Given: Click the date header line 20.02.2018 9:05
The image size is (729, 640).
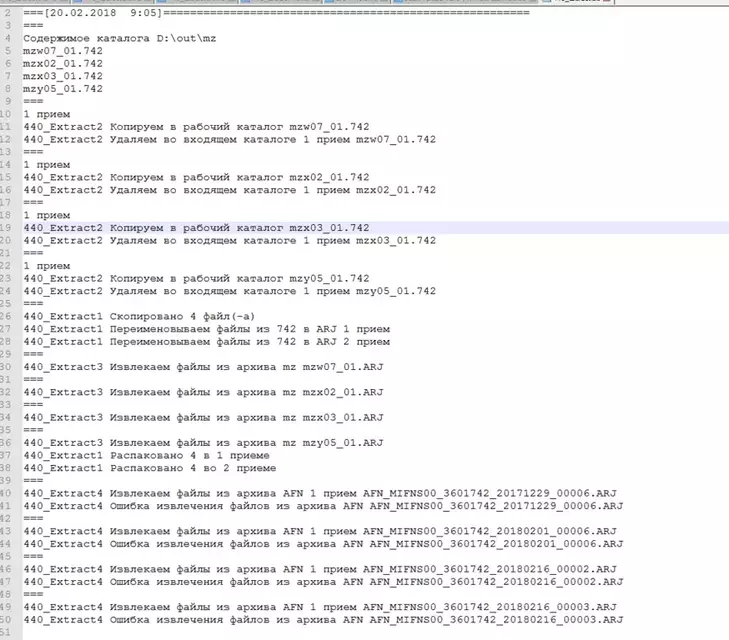Looking at the screenshot, I should (x=276, y=13).
